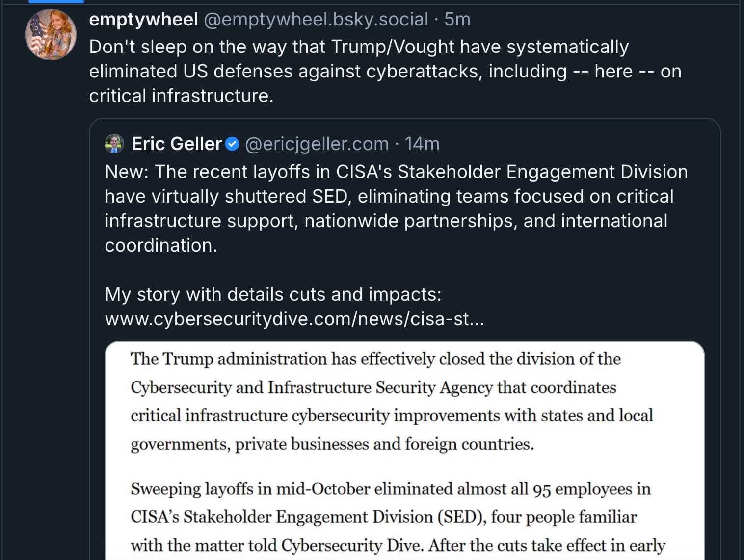Click "Sweeping layoffs in mid-October" article text
Screen dimensions: 744x560
click(x=250, y=489)
